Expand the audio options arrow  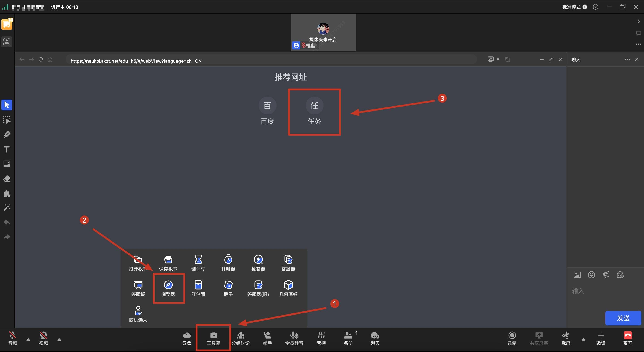(28, 339)
